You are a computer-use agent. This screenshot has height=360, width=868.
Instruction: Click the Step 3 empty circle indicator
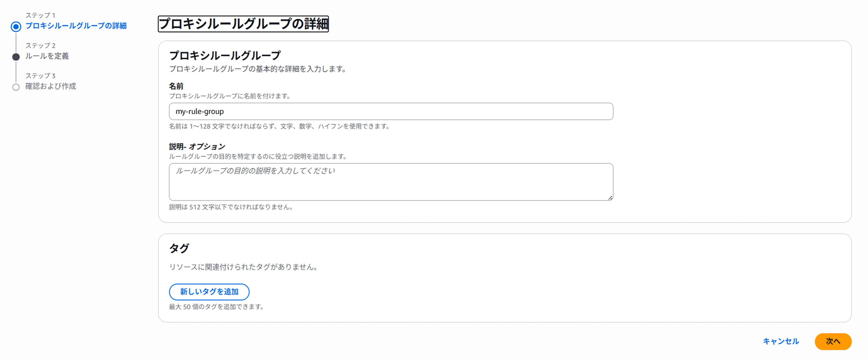(16, 87)
